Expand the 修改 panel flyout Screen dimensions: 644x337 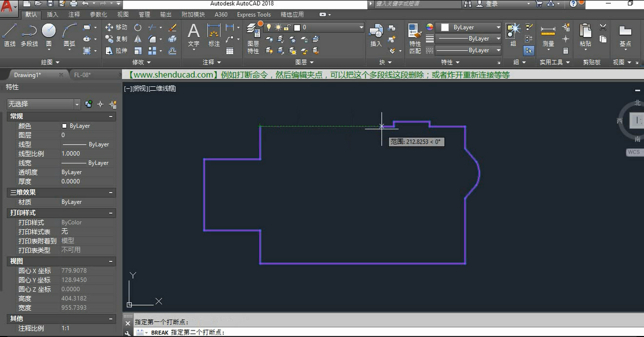[142, 62]
